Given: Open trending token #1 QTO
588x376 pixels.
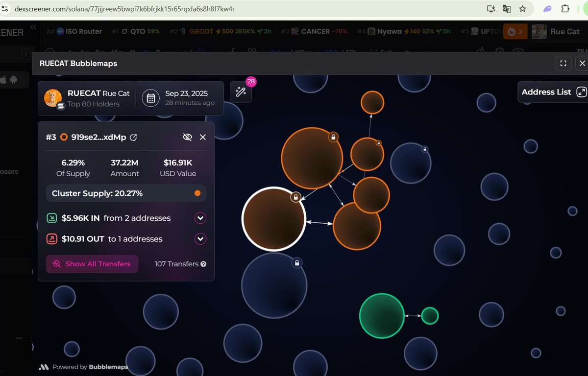Looking at the screenshot, I should [136, 31].
